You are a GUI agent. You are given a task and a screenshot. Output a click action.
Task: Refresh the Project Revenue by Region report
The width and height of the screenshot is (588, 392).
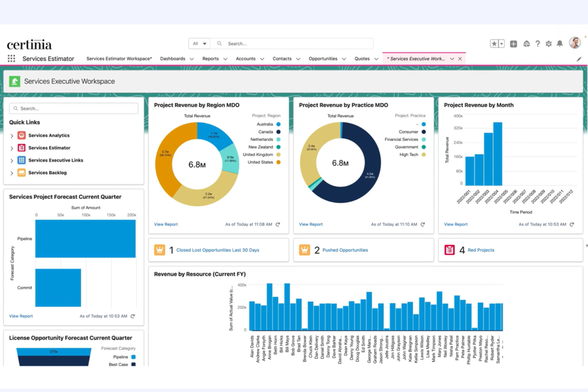coord(277,224)
